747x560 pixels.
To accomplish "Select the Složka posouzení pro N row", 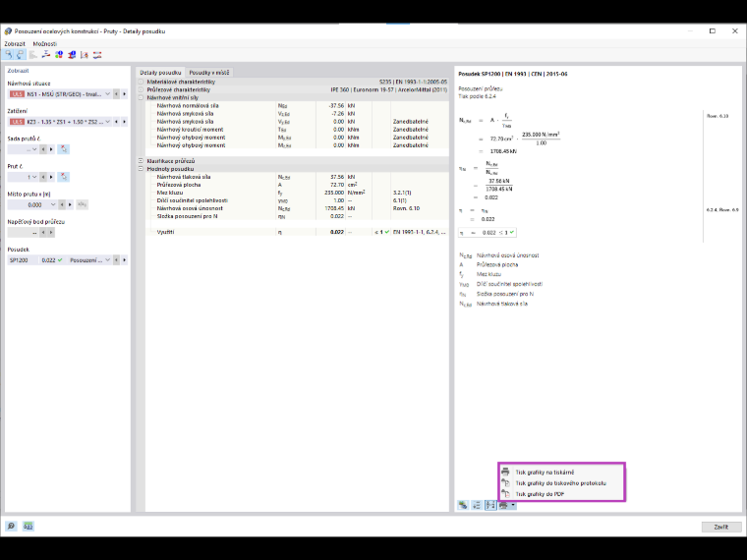I will coord(297,217).
